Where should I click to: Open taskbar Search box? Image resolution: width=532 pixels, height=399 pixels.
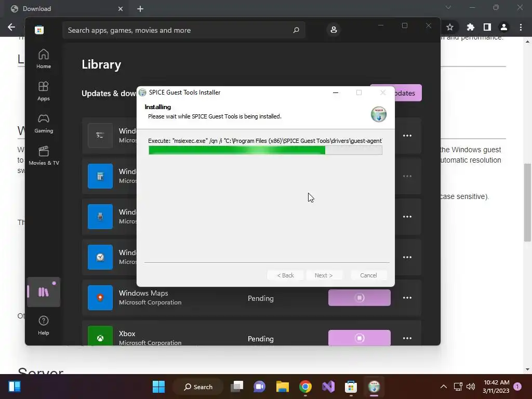point(198,387)
